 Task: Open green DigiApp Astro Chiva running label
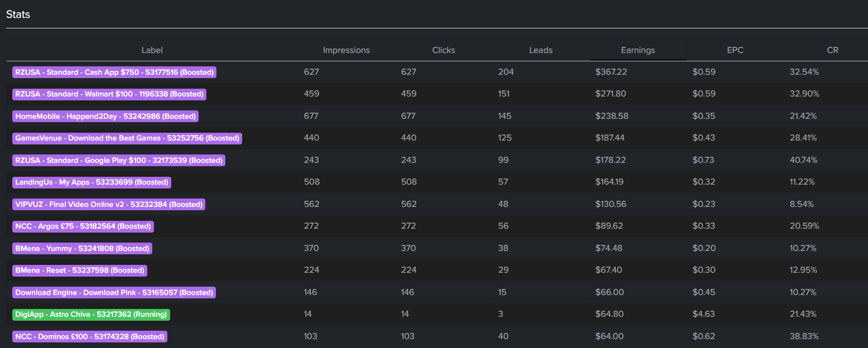tap(91, 315)
